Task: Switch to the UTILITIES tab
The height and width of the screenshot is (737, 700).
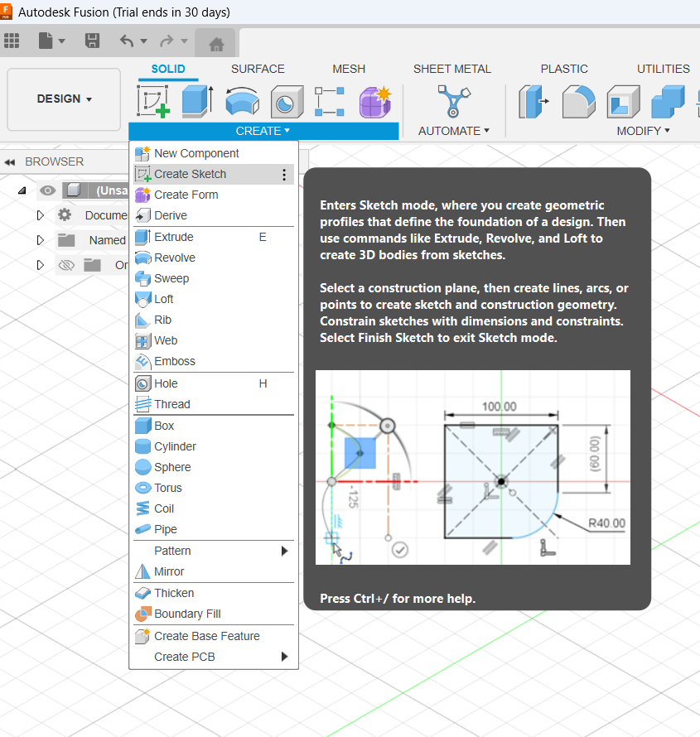Action: (663, 69)
